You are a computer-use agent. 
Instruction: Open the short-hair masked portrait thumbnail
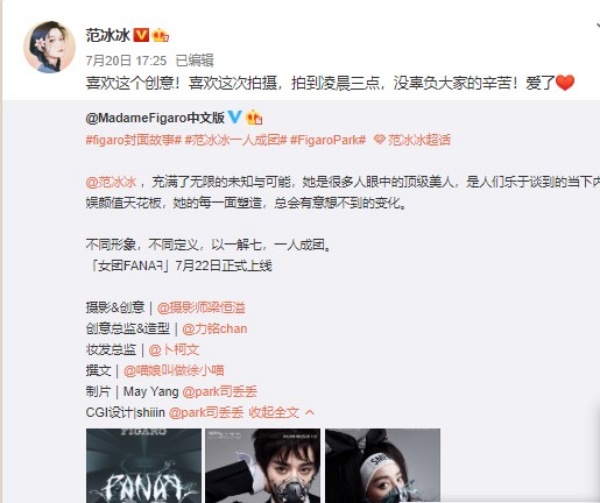[263, 466]
